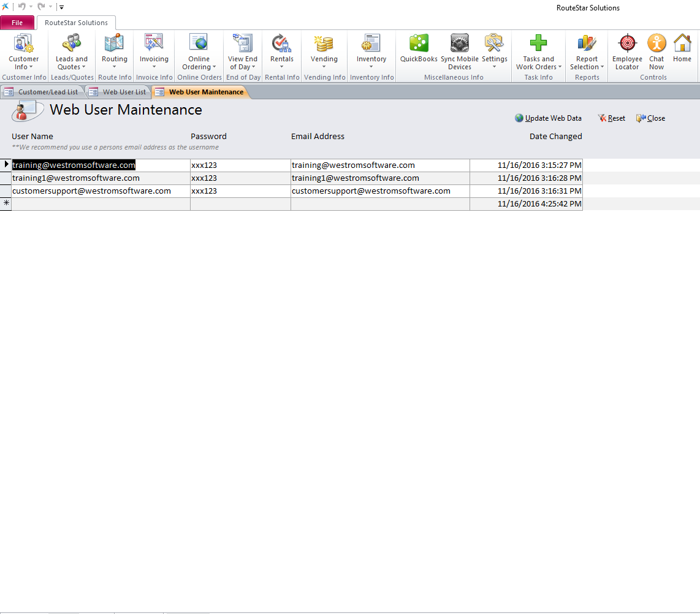Open the Settings tools icon
This screenshot has width=700, height=614.
494,44
